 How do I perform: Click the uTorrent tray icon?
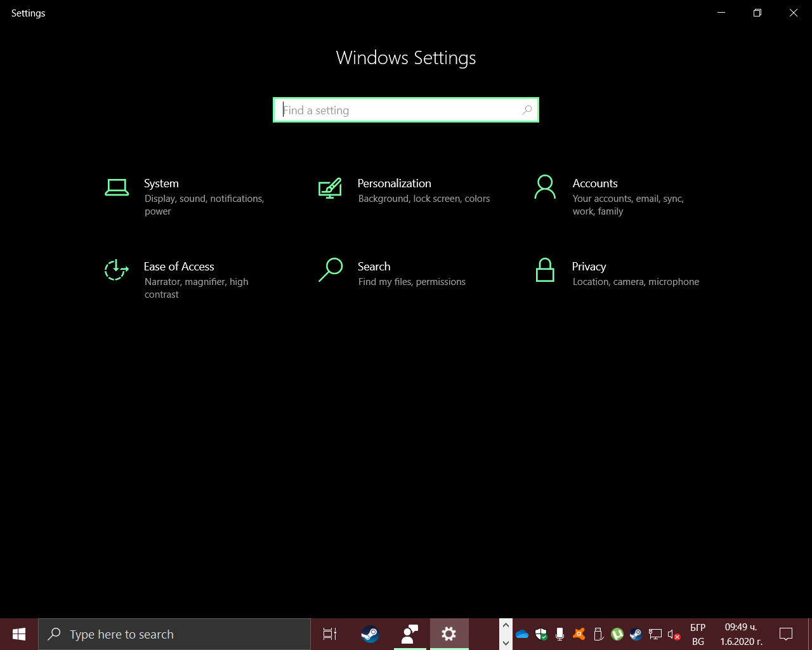click(x=617, y=634)
